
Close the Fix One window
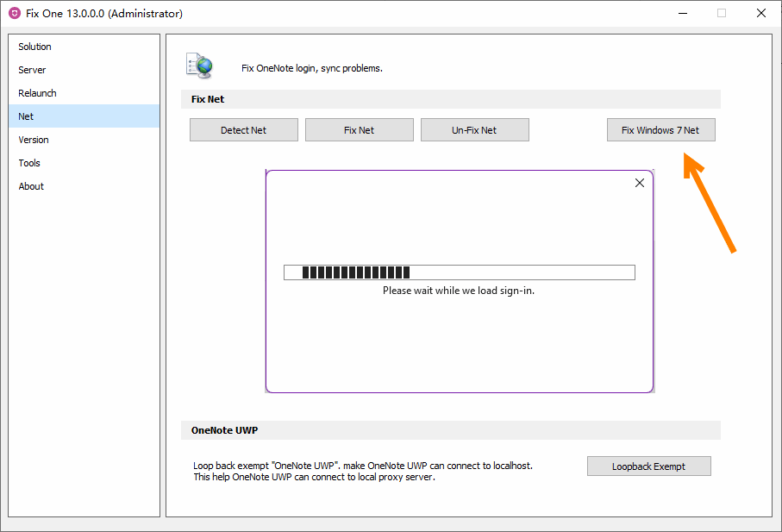tap(761, 14)
